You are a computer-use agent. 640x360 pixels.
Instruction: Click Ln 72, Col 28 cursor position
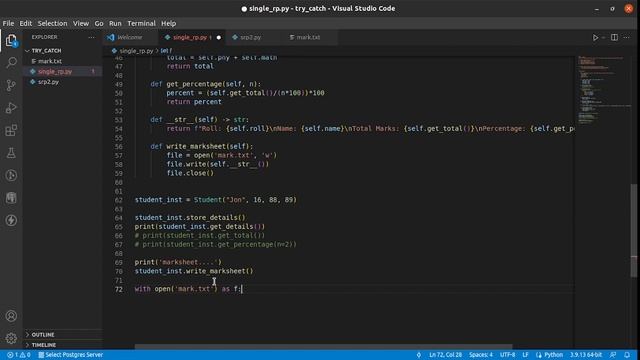(445, 355)
